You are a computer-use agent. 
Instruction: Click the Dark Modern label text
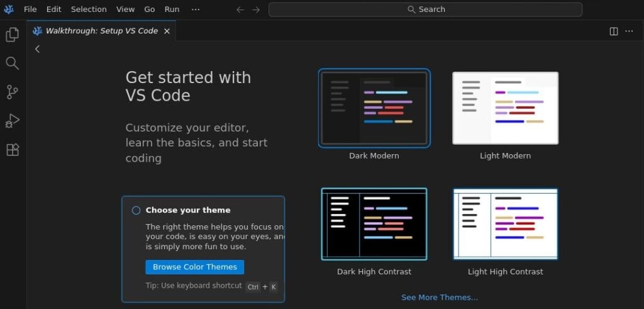coord(374,156)
